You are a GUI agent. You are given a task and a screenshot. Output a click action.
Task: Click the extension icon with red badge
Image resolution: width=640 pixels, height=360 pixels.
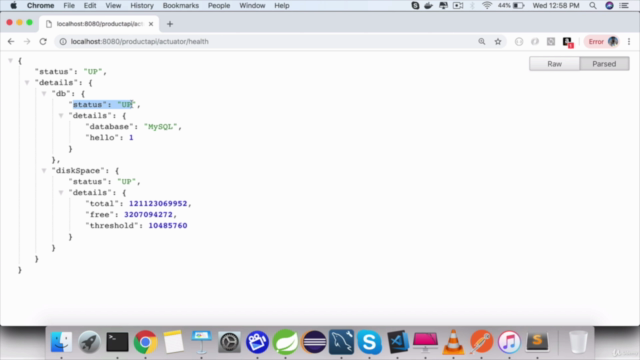pyautogui.click(x=568, y=42)
